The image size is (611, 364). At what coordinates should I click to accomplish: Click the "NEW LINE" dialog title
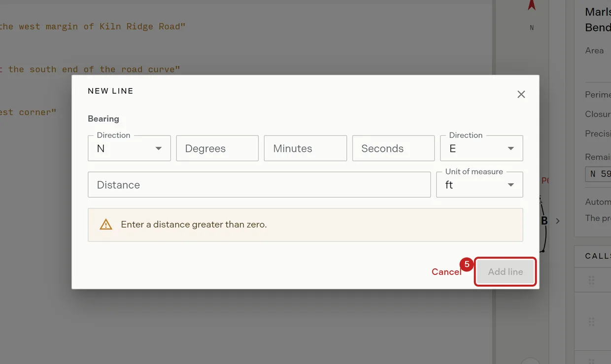coord(110,91)
